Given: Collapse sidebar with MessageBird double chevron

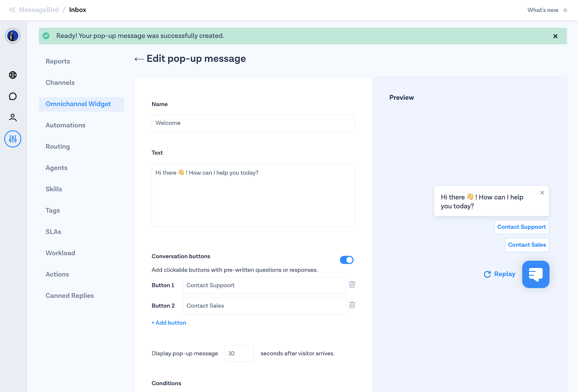Looking at the screenshot, I should [12, 10].
